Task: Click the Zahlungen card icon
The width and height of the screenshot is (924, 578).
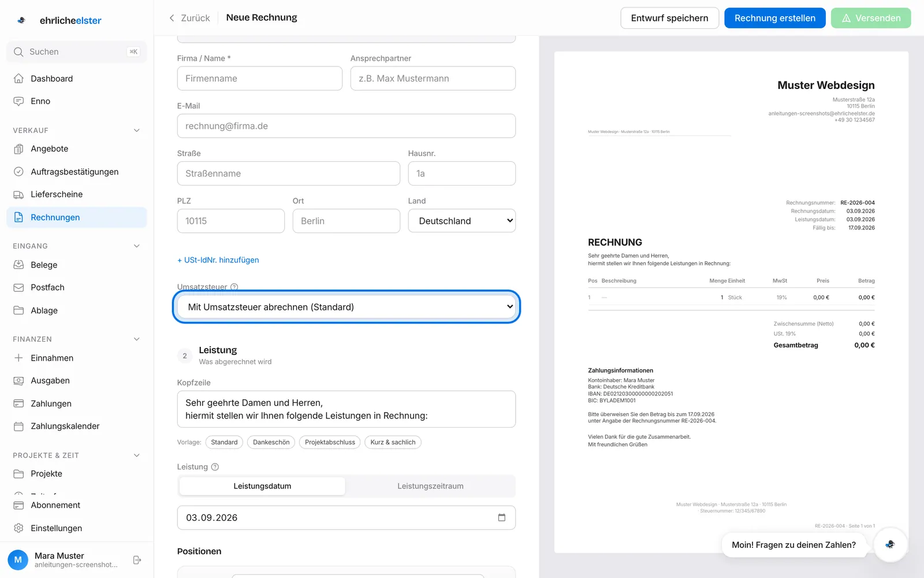Action: point(18,403)
